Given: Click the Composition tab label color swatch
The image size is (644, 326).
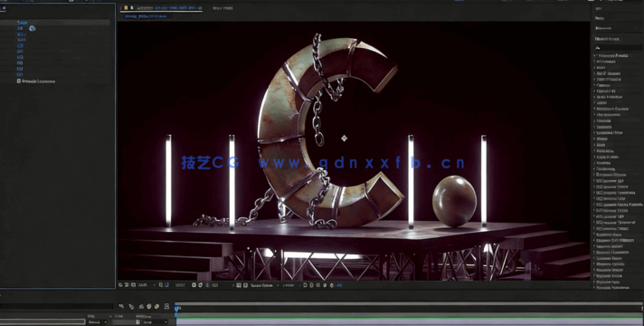Looking at the screenshot, I should click(126, 7).
